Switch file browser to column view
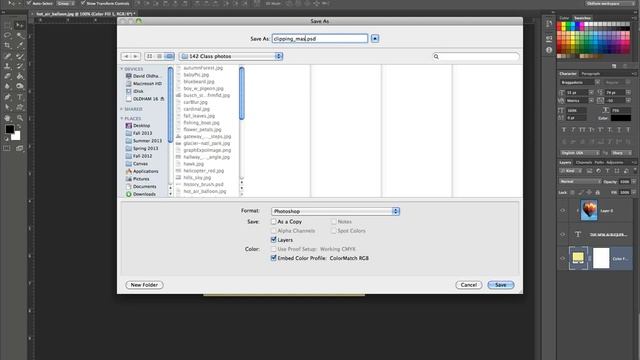640x360 pixels. [x=169, y=56]
